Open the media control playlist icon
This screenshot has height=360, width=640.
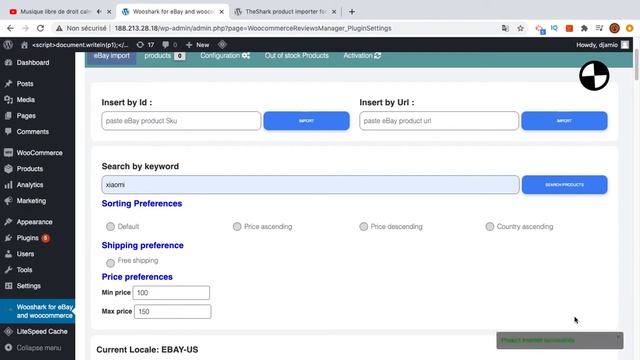coord(599,28)
